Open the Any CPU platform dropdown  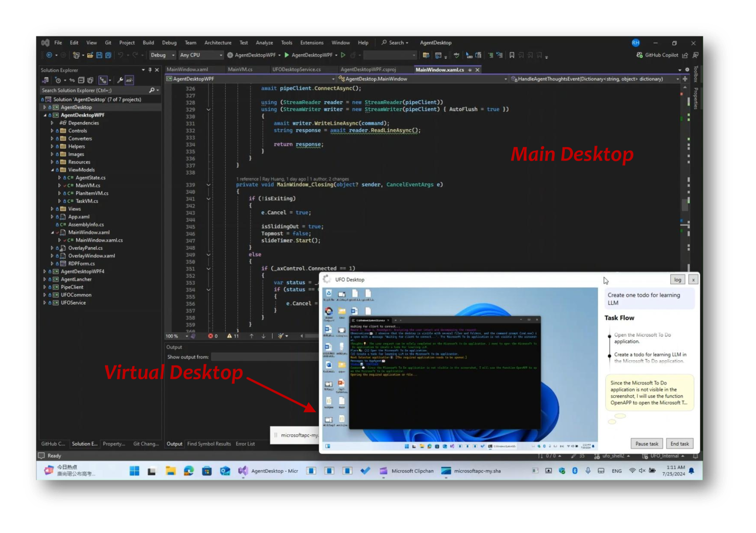[x=201, y=55]
